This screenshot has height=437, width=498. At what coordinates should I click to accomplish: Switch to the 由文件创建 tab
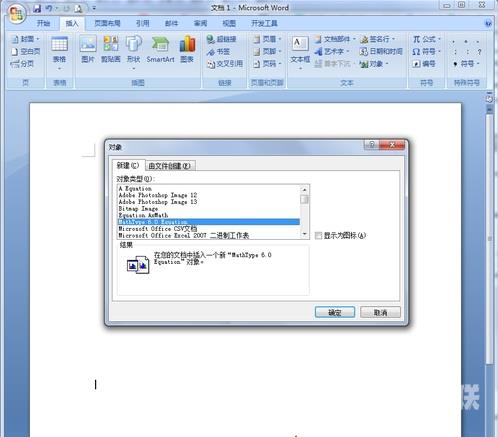(x=170, y=166)
